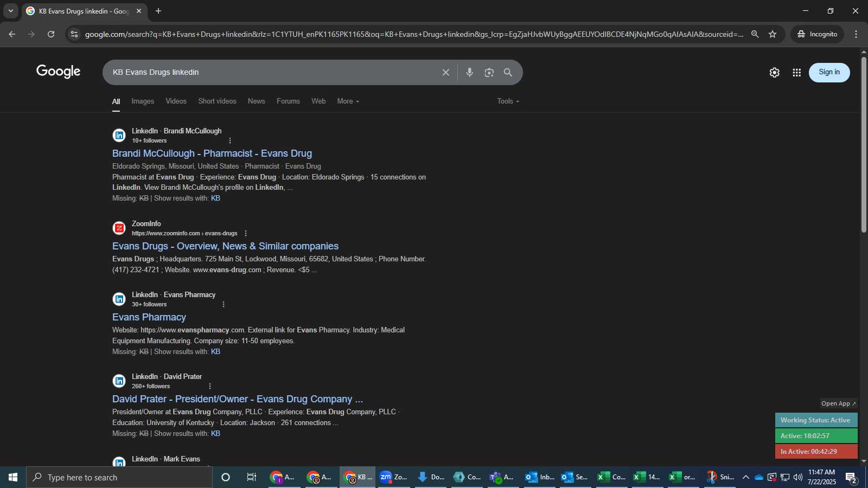Viewport: 868px width, 488px height.
Task: Open the Snipping Tool from the taskbar
Action: [720, 477]
